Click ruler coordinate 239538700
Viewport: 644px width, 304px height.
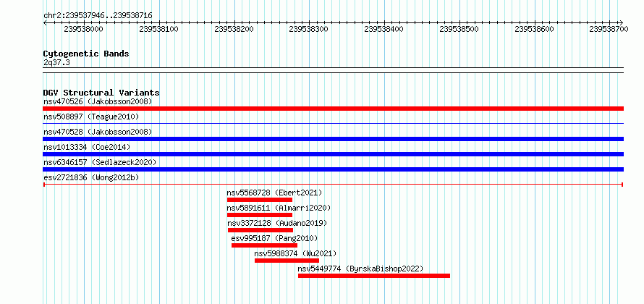609,29
